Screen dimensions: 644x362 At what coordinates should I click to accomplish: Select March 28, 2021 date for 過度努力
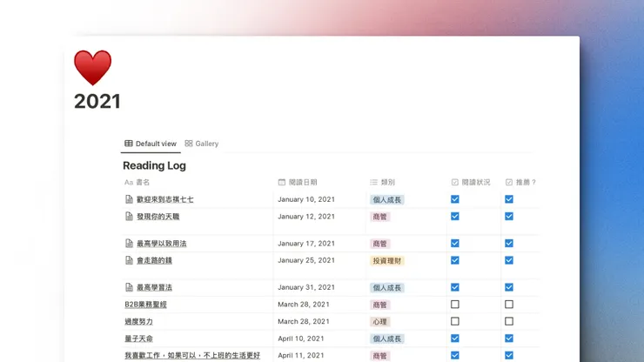304,321
